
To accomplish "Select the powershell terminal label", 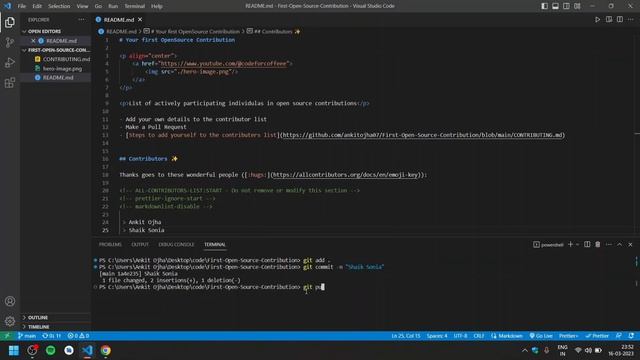I will pos(548,244).
